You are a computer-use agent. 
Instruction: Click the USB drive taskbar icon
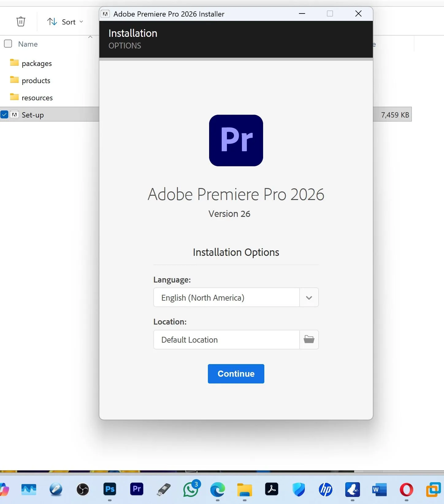pos(164,489)
